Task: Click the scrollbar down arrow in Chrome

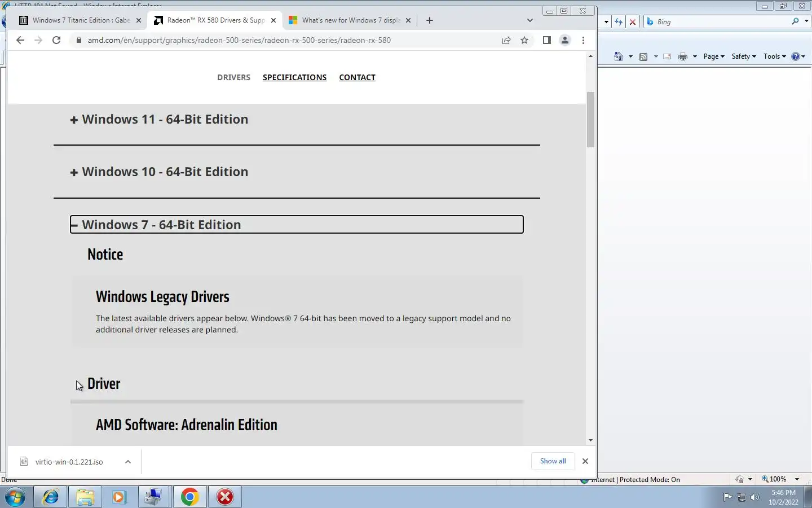Action: tap(590, 440)
